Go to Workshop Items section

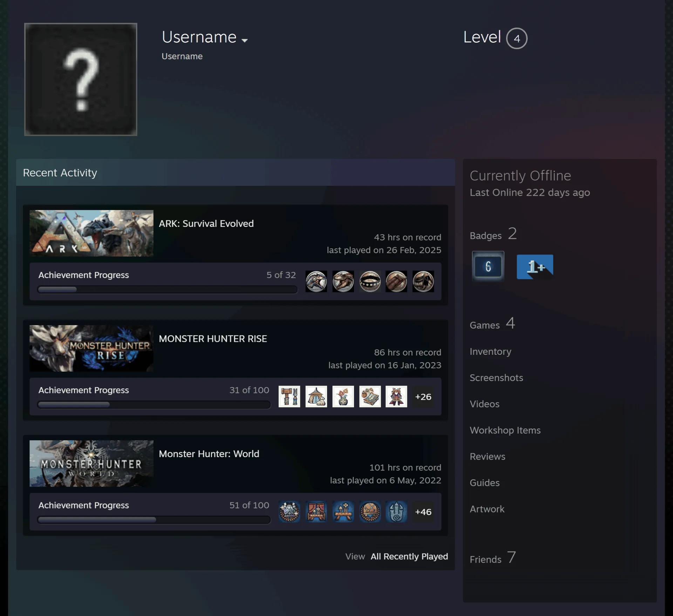(505, 430)
